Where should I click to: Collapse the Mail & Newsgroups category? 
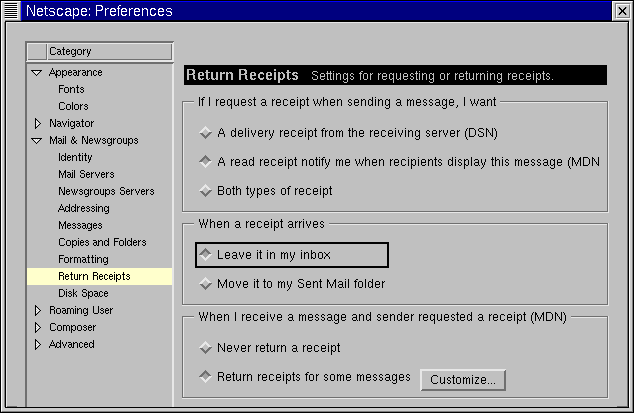coord(37,141)
